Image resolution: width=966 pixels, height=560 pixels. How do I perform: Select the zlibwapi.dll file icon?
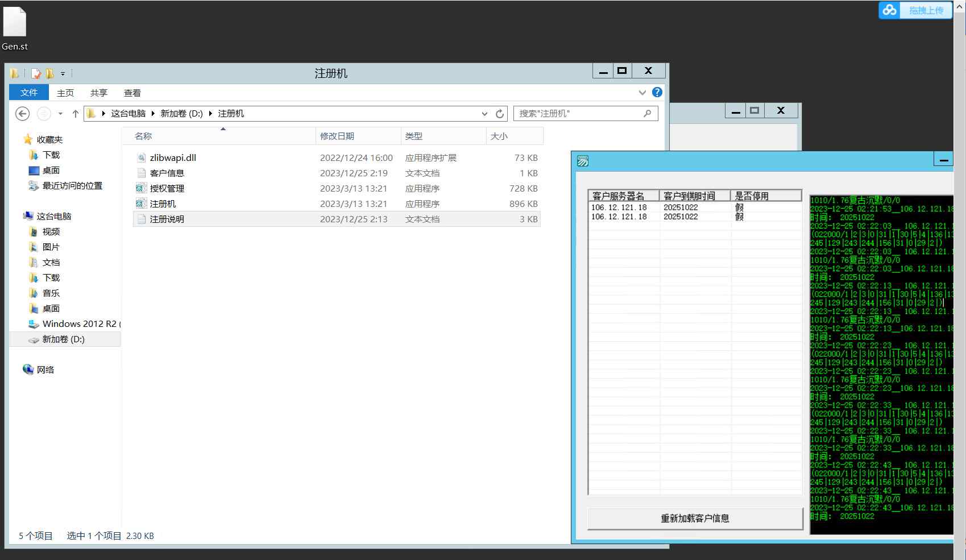click(141, 157)
